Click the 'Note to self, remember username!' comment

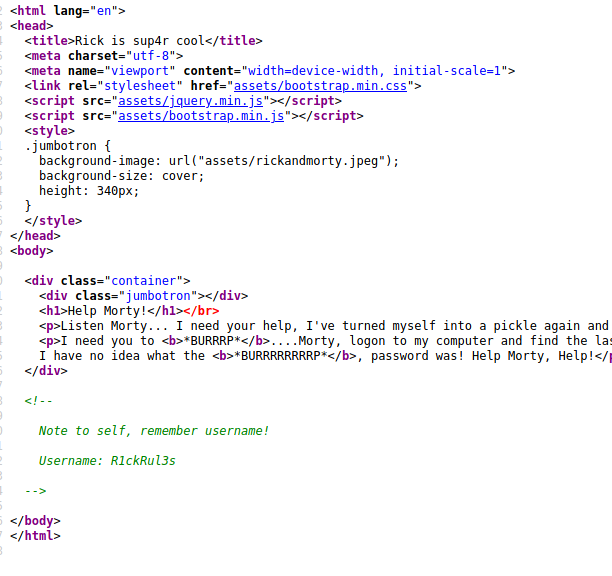(154, 431)
